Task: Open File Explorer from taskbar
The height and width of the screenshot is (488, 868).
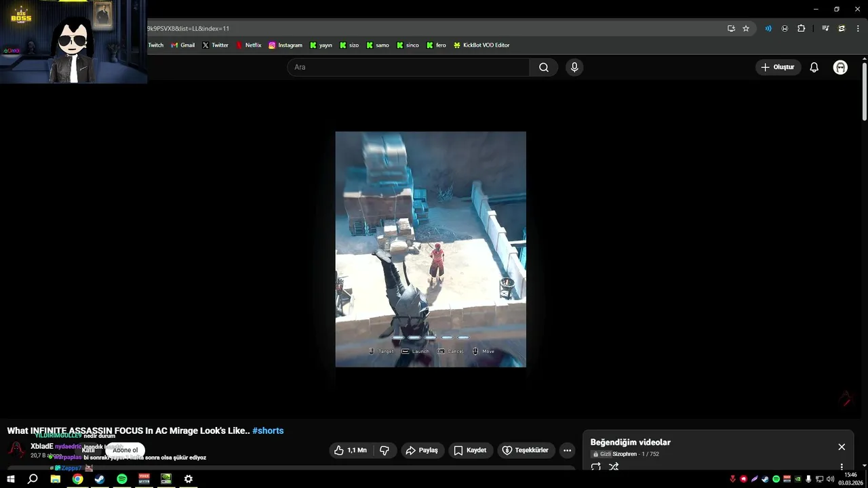Action: (x=56, y=479)
